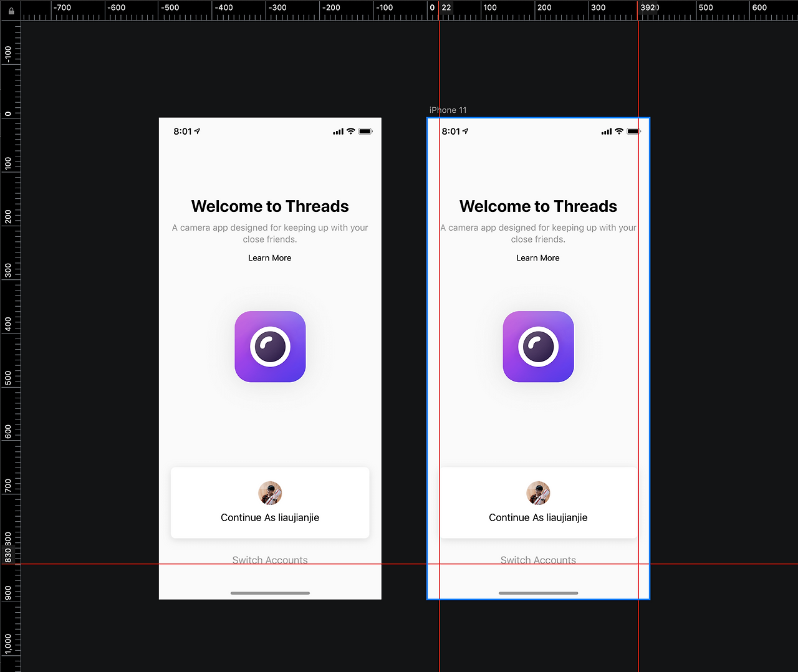Click the lock icon in the ruler corner
This screenshot has width=798, height=672.
click(x=11, y=11)
